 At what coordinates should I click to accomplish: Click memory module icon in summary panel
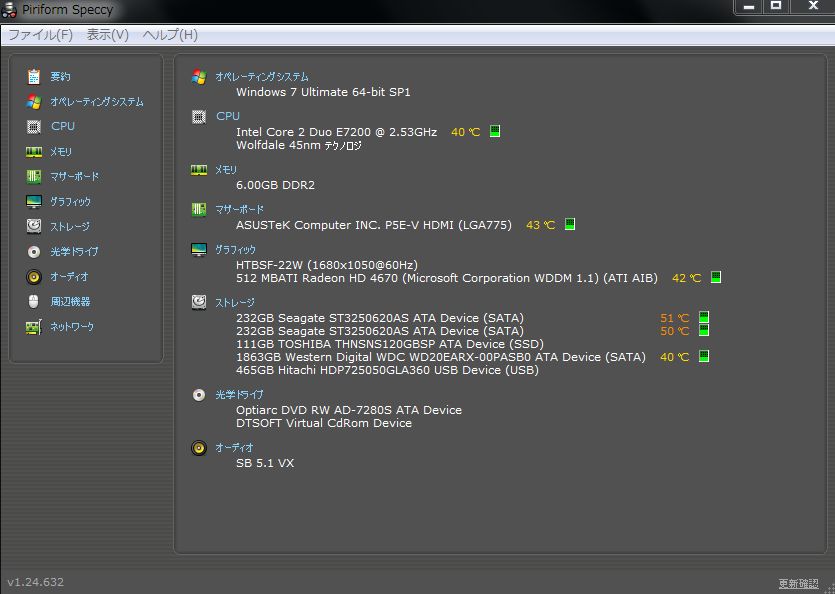click(199, 170)
